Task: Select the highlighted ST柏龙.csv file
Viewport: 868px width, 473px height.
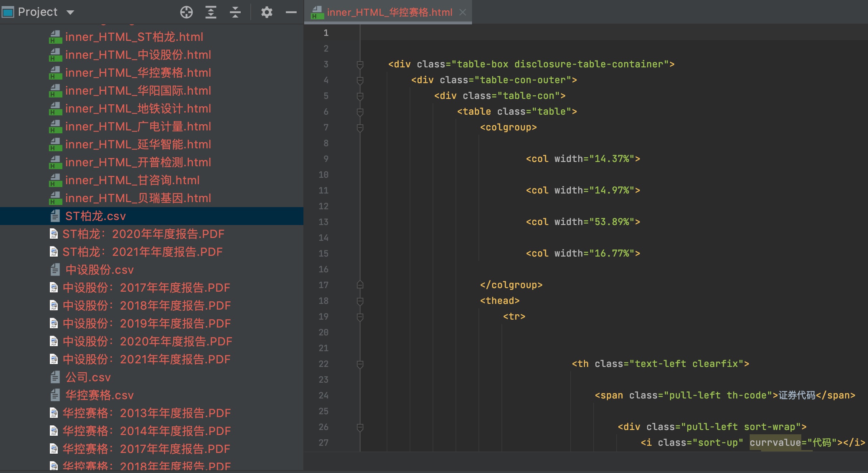Action: tap(151, 216)
